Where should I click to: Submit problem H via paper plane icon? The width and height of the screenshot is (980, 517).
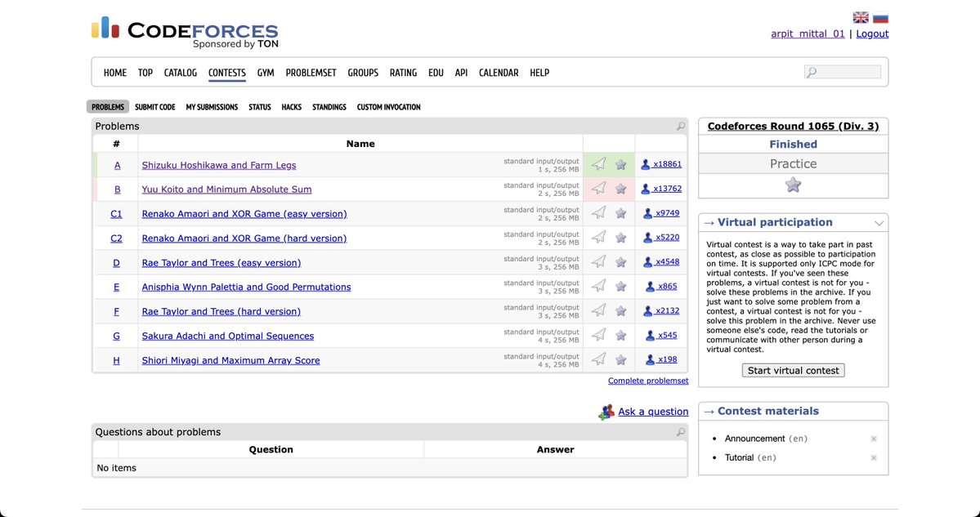599,359
